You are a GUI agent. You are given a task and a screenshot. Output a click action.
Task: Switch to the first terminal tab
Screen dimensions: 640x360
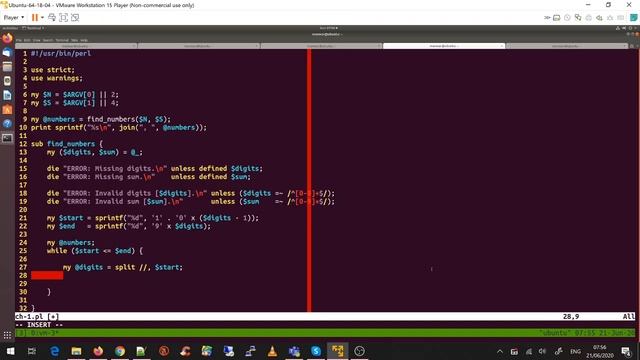(76, 46)
